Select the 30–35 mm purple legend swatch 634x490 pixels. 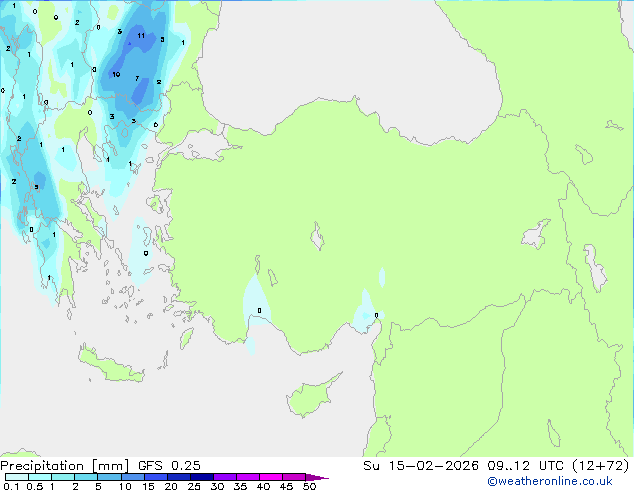224,477
